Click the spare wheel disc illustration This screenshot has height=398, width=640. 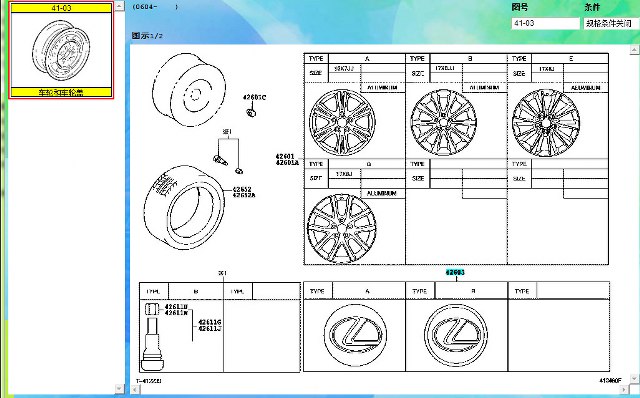point(189,89)
